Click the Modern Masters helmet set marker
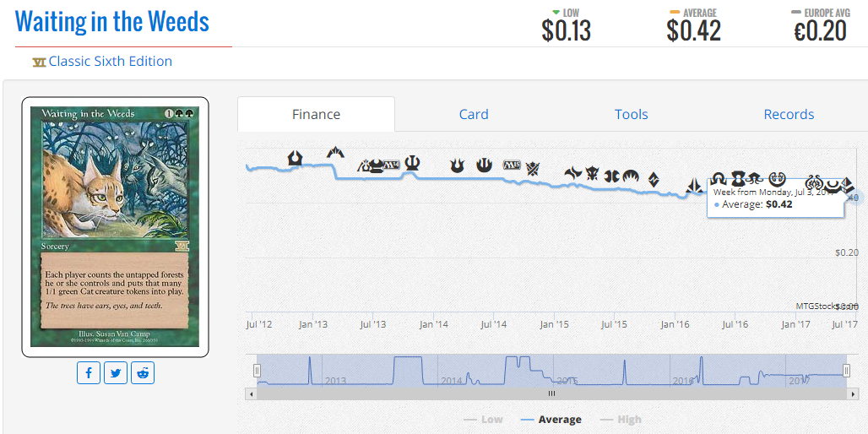The width and height of the screenshot is (868, 434). click(377, 165)
